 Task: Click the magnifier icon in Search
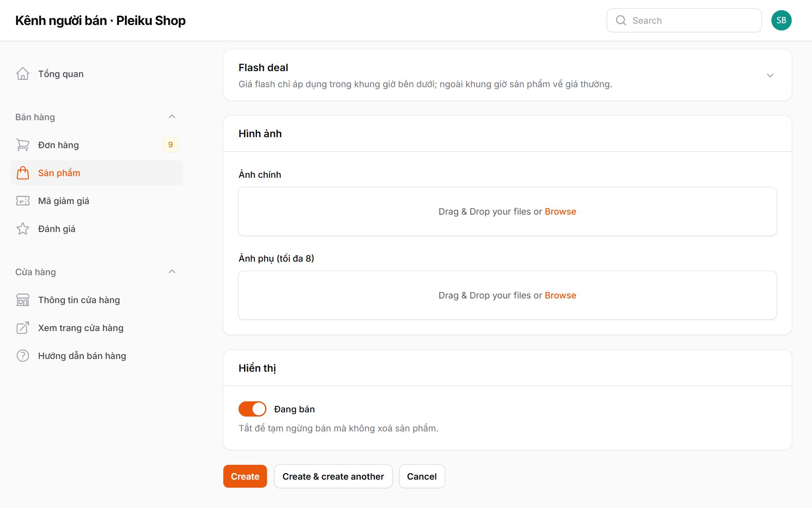[x=621, y=20]
